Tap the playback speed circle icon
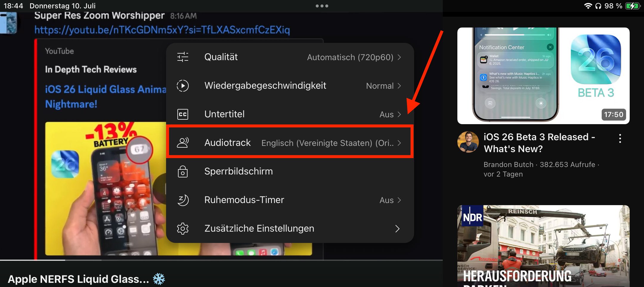Image resolution: width=644 pixels, height=287 pixels. point(183,86)
